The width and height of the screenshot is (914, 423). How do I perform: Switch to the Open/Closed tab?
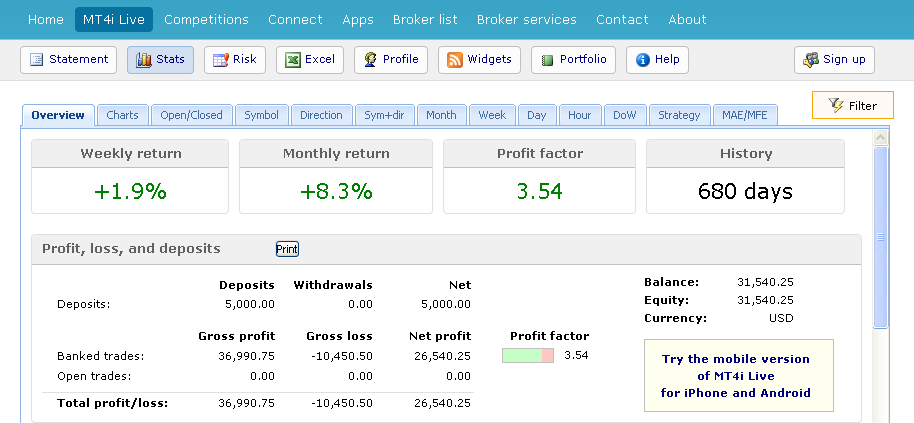point(191,115)
